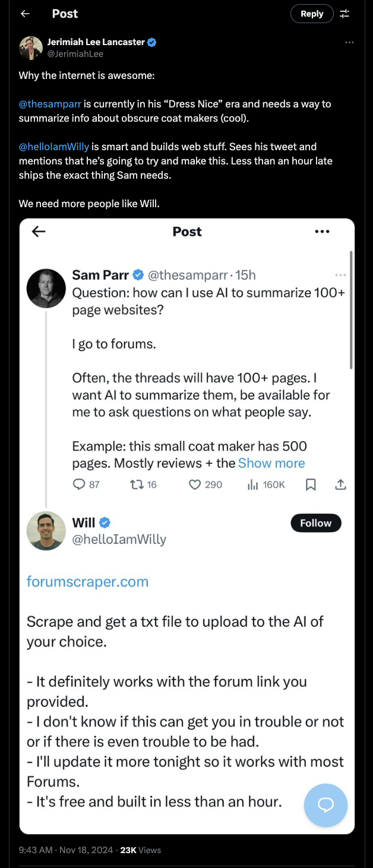Click the repost icon showing 16
The height and width of the screenshot is (868, 373).
[136, 484]
